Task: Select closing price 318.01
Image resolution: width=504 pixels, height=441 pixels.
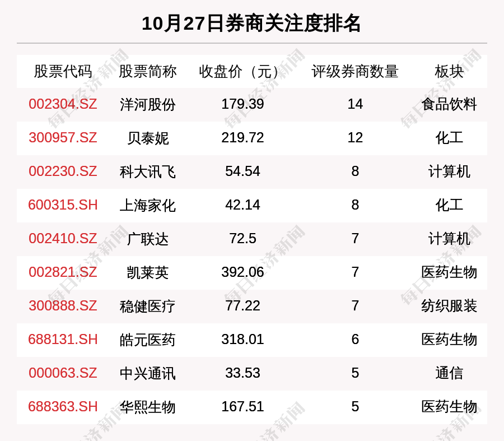Action: (242, 340)
